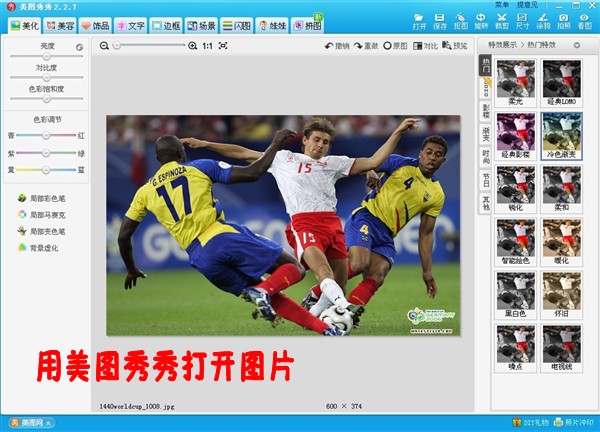Click the 撤销 (undo) button
This screenshot has height=432, width=600.
point(337,46)
